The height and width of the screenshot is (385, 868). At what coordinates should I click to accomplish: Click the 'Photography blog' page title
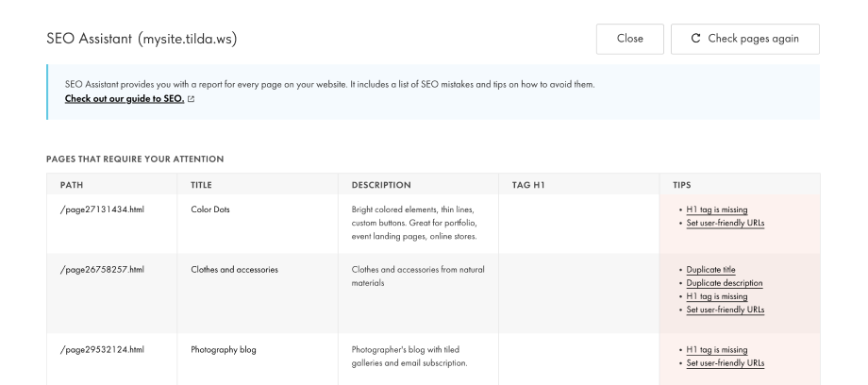pyautogui.click(x=223, y=349)
